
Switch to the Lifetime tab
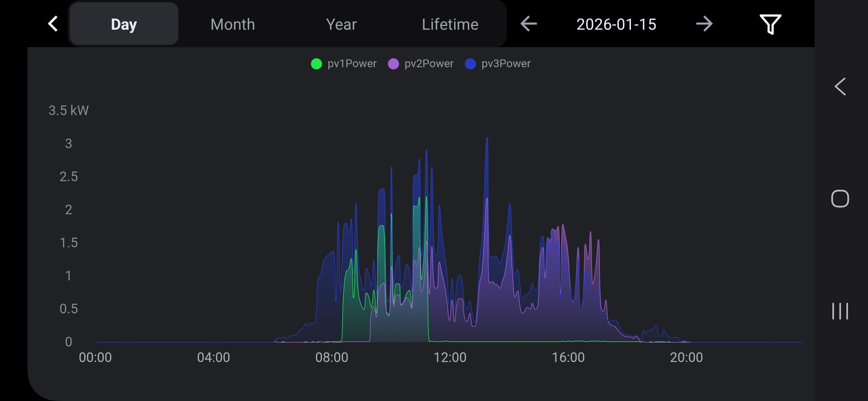(x=450, y=24)
